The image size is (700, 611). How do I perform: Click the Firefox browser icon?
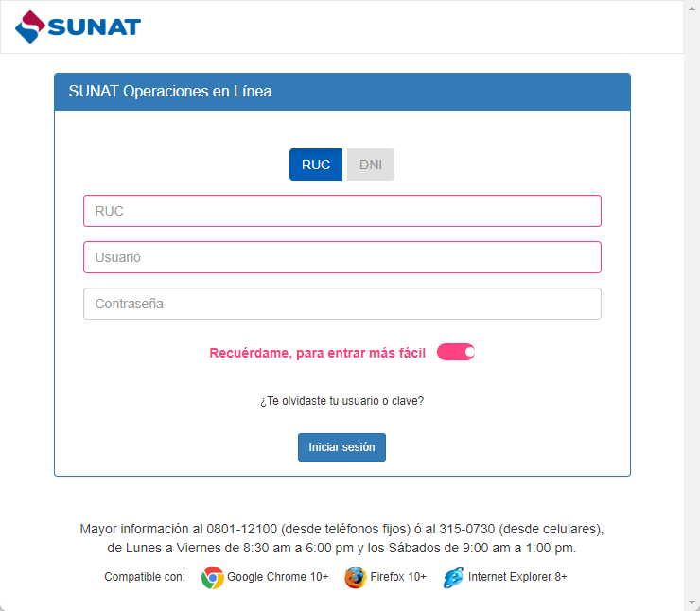[356, 578]
